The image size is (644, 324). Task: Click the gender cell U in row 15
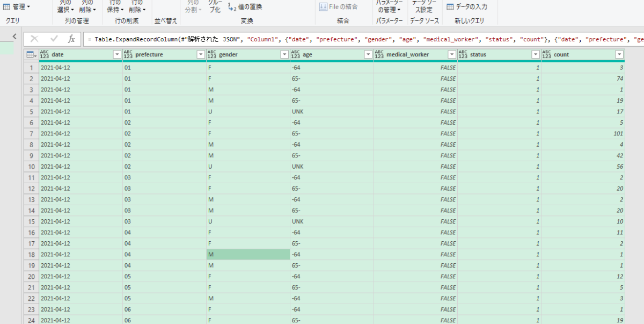click(248, 221)
